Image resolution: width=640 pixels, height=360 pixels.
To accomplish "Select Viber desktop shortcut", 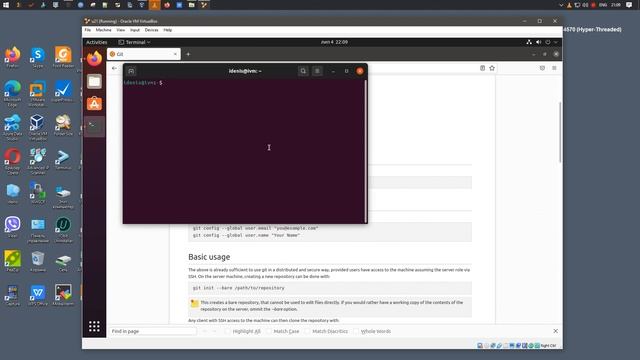I will click(x=13, y=227).
